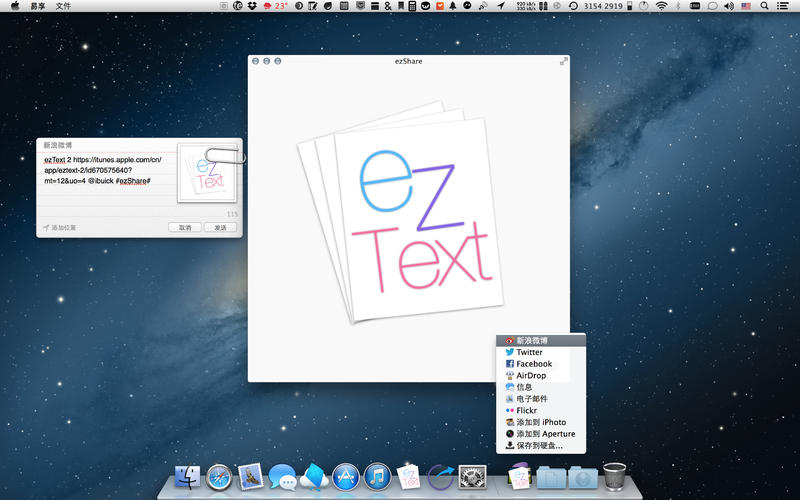
Task: Open the 易享 menu in the menu bar
Action: pyautogui.click(x=38, y=6)
